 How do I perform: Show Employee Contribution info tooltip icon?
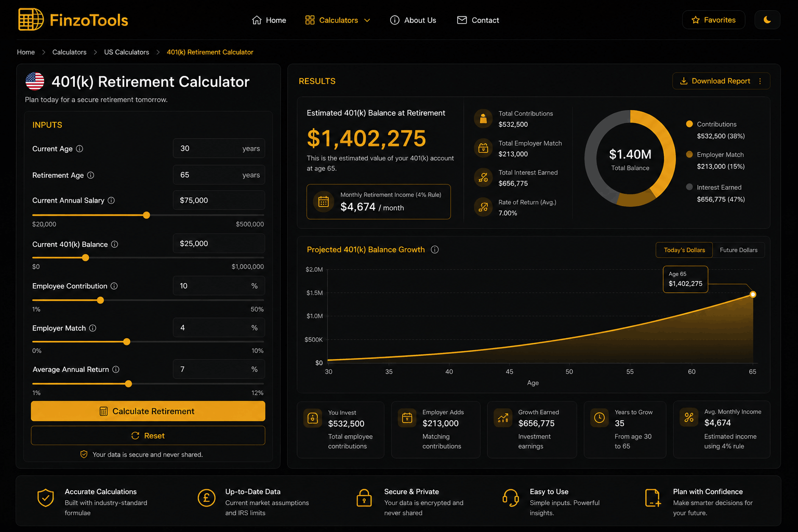(x=114, y=286)
